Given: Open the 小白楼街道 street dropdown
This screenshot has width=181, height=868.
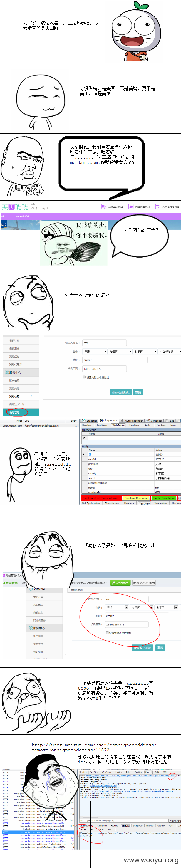Looking at the screenshot, I should [x=170, y=352].
